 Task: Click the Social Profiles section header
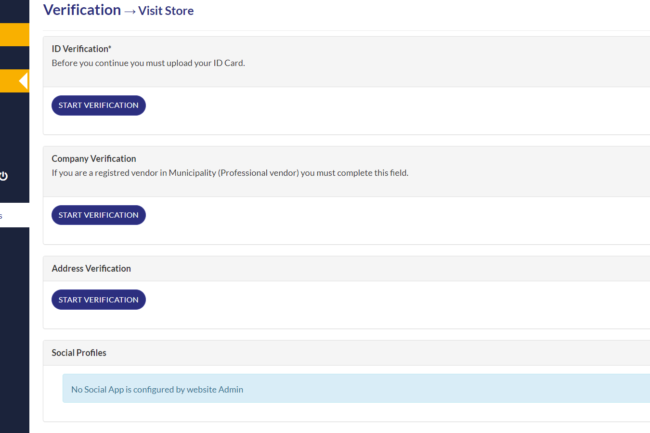(x=79, y=353)
